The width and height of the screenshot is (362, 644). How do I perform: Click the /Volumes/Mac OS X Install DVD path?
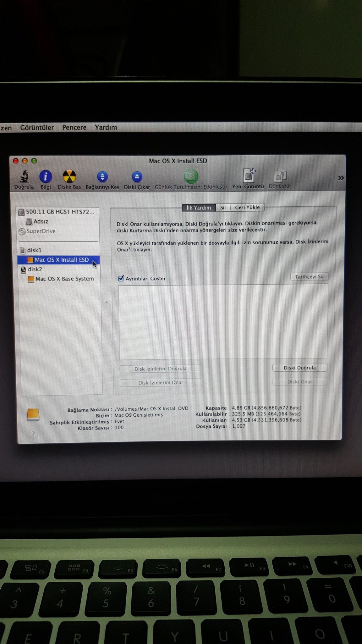(151, 409)
